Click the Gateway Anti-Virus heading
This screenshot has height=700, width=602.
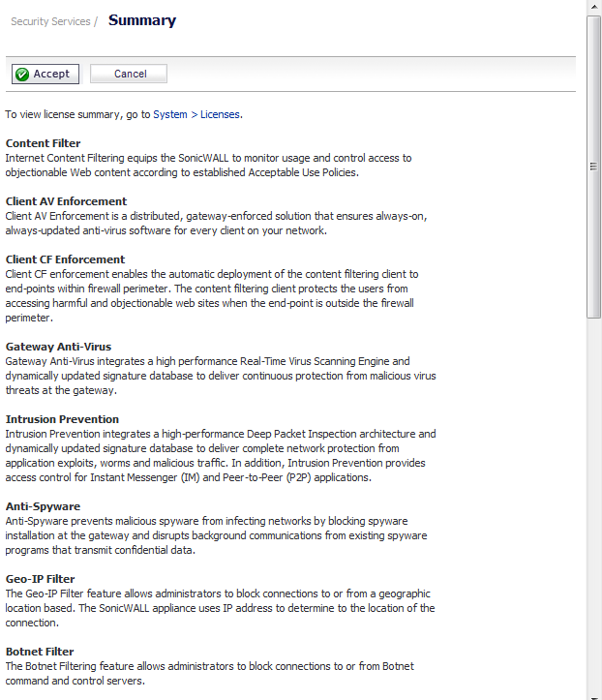58,347
